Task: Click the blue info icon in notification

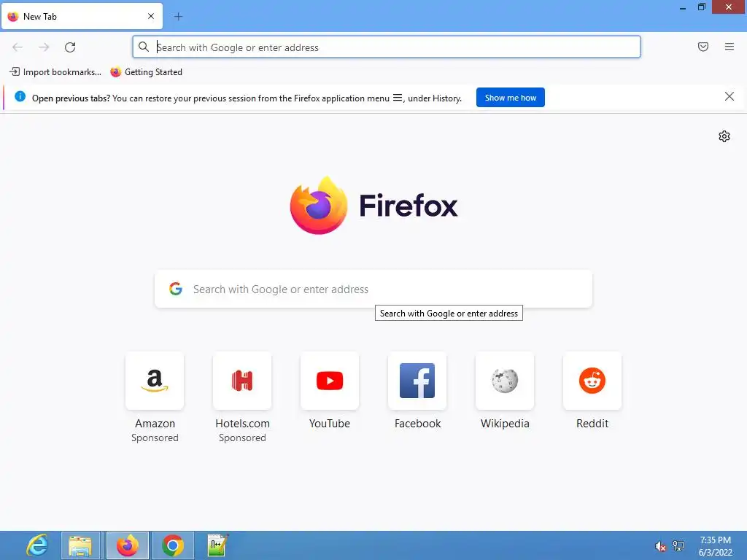Action: pos(20,97)
